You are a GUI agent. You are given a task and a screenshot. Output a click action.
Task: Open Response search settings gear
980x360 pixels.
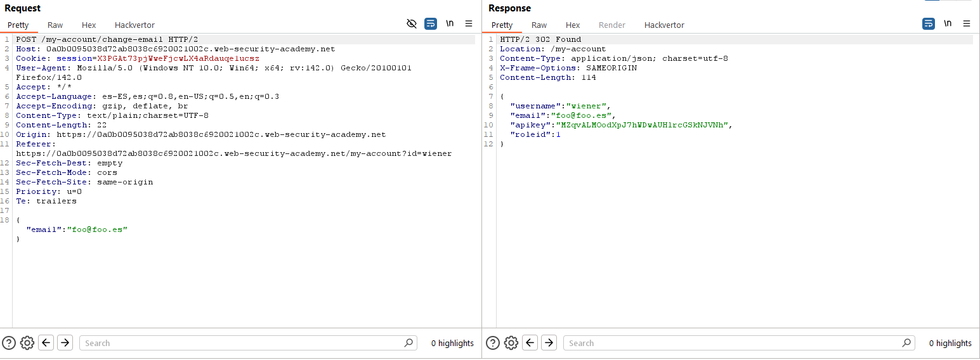tap(511, 343)
